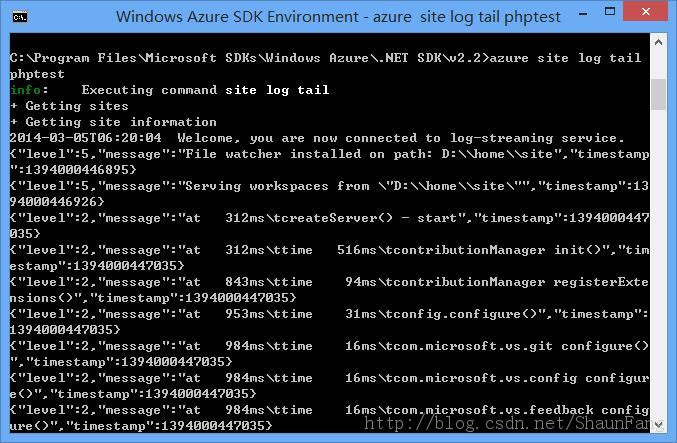Select the 'Getting site information' line
Viewport: 677px width, 443px height.
tap(113, 122)
